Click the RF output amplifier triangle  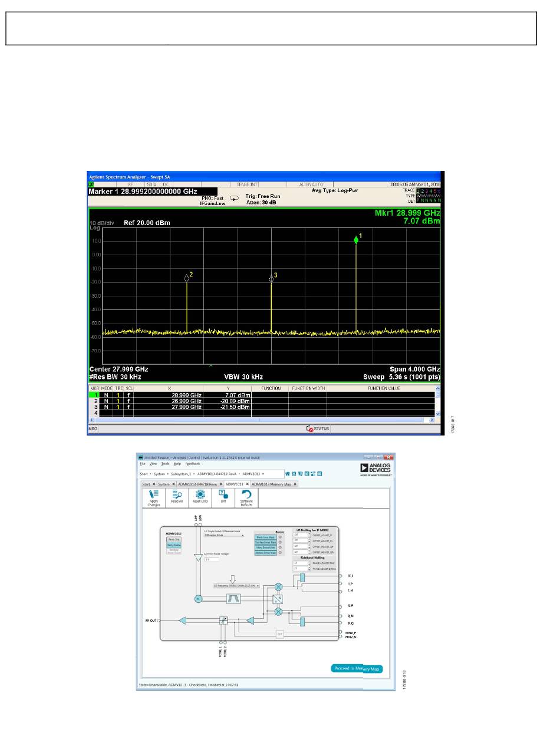[x=183, y=620]
